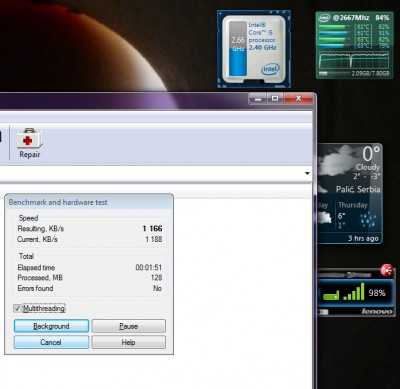The width and height of the screenshot is (400, 389).
Task: Click the Current KB/s value 1 188
Action: coord(154,239)
